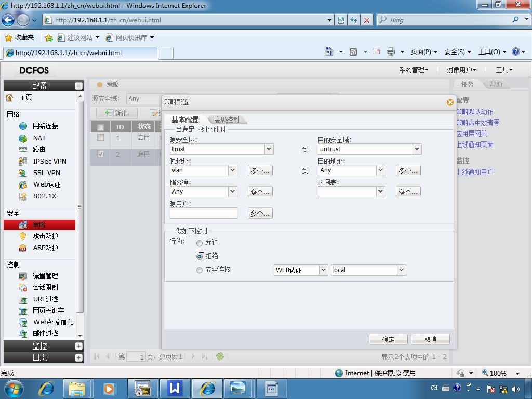The image size is (532, 399).
Task: Select the 拒绝 radio button
Action: 199,257
